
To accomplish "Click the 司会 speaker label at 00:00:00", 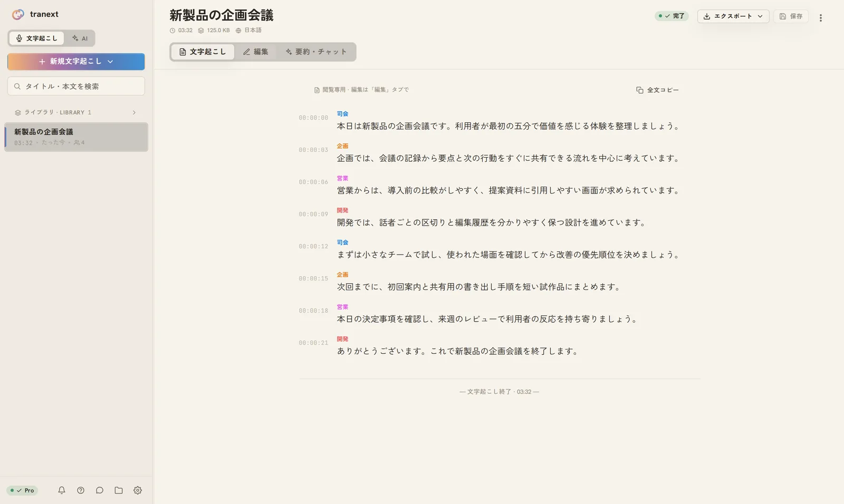I will 343,114.
